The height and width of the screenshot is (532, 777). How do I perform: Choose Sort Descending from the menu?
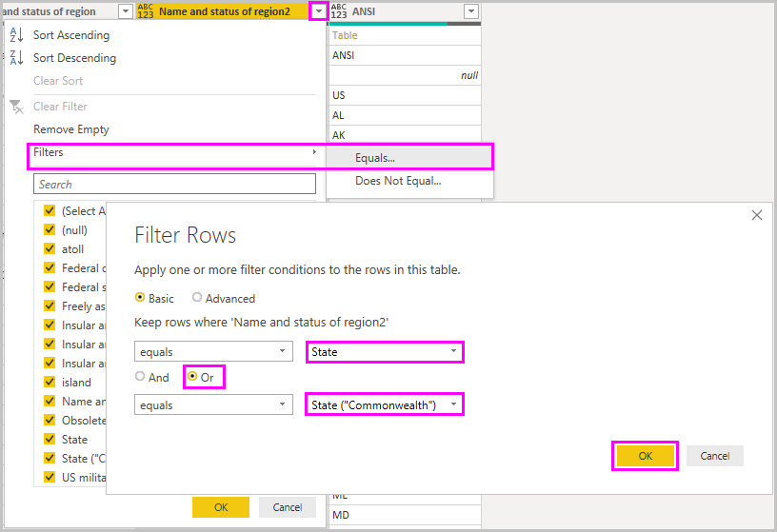[x=75, y=58]
